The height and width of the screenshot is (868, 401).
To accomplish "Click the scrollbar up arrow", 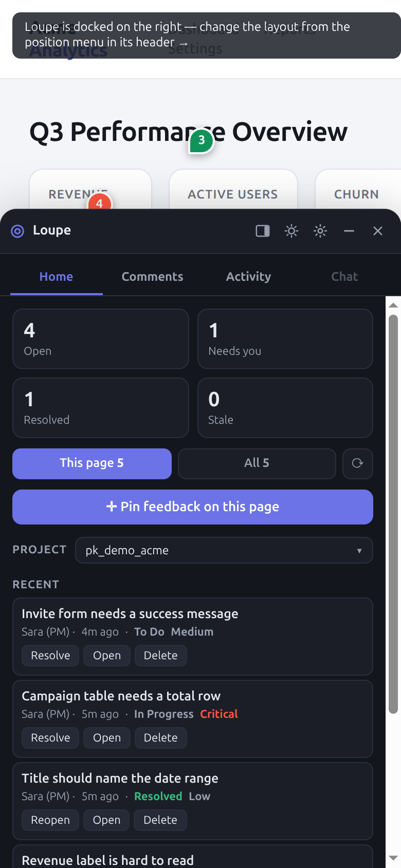I will click(393, 305).
